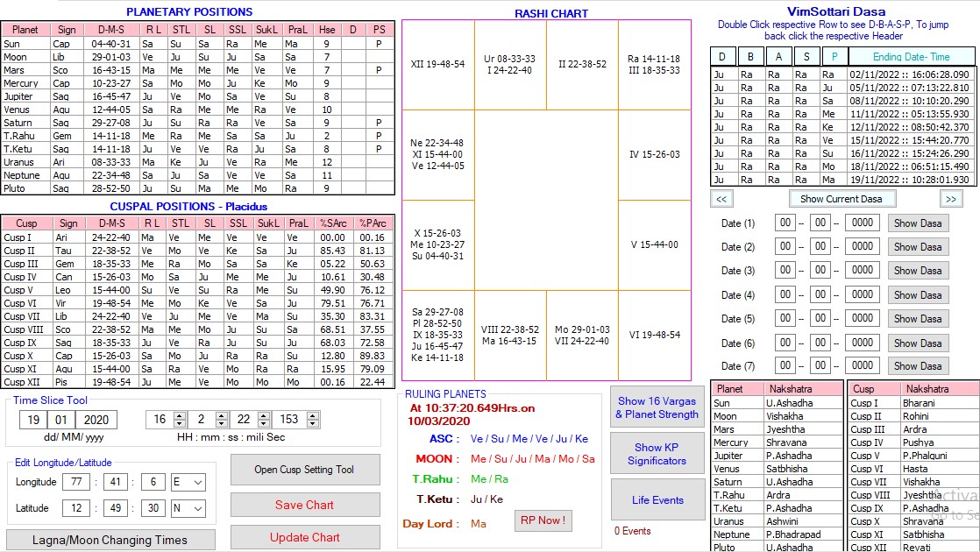Click the Save Chart button
The height and width of the screenshot is (552, 980).
point(304,505)
